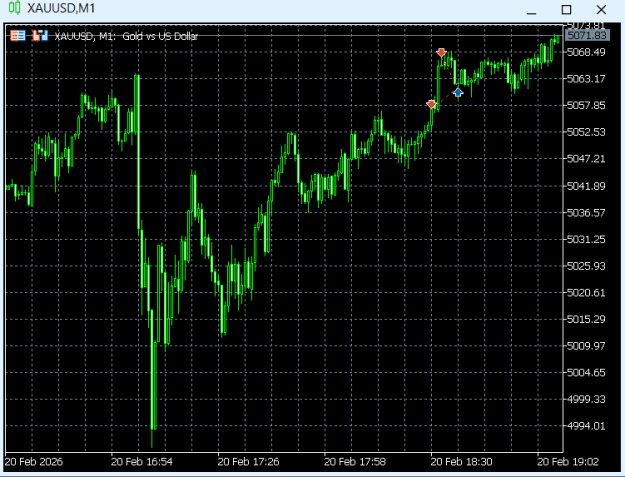Image resolution: width=625 pixels, height=477 pixels.
Task: Click the 5041.89 price scale label
Action: pos(586,186)
